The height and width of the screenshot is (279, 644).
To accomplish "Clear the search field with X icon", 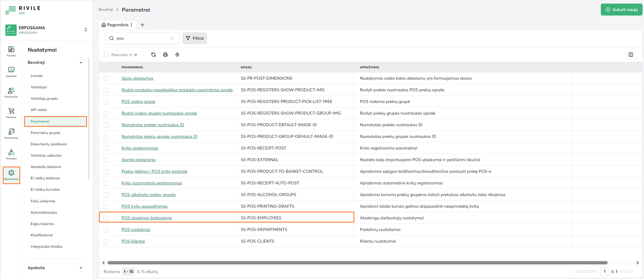I will [172, 38].
